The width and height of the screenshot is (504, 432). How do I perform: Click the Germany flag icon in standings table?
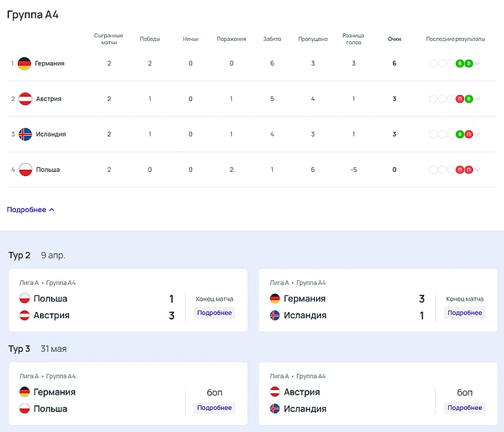25,63
